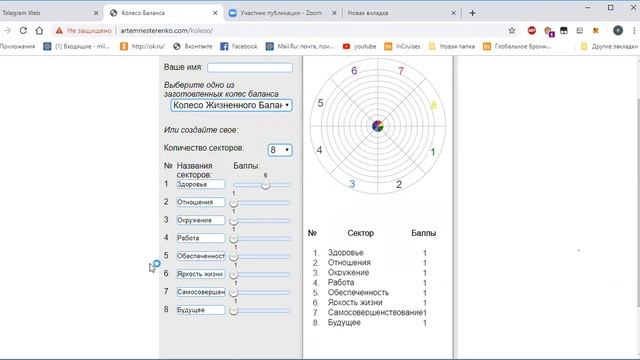The height and width of the screenshot is (360, 640).
Task: Open the http://ok.ru/ bookmark
Action: tap(142, 47)
